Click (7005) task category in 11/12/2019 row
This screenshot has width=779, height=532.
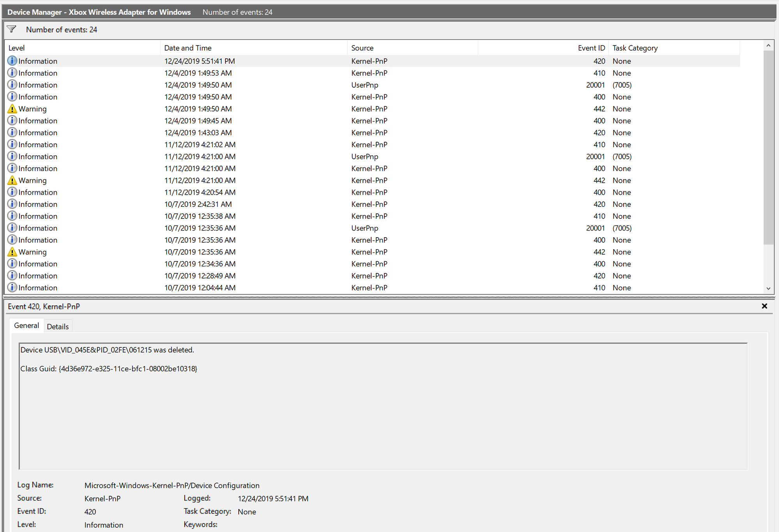(x=622, y=157)
